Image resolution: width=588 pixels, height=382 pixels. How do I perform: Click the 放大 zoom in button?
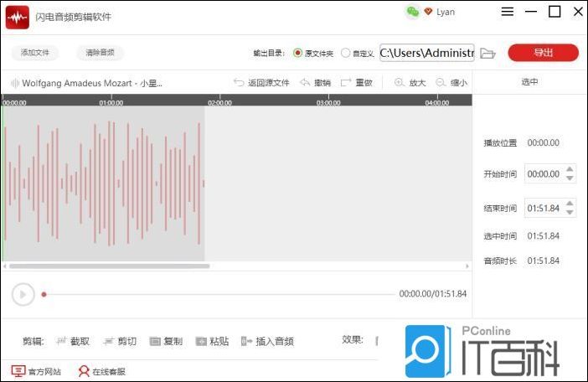pyautogui.click(x=410, y=82)
